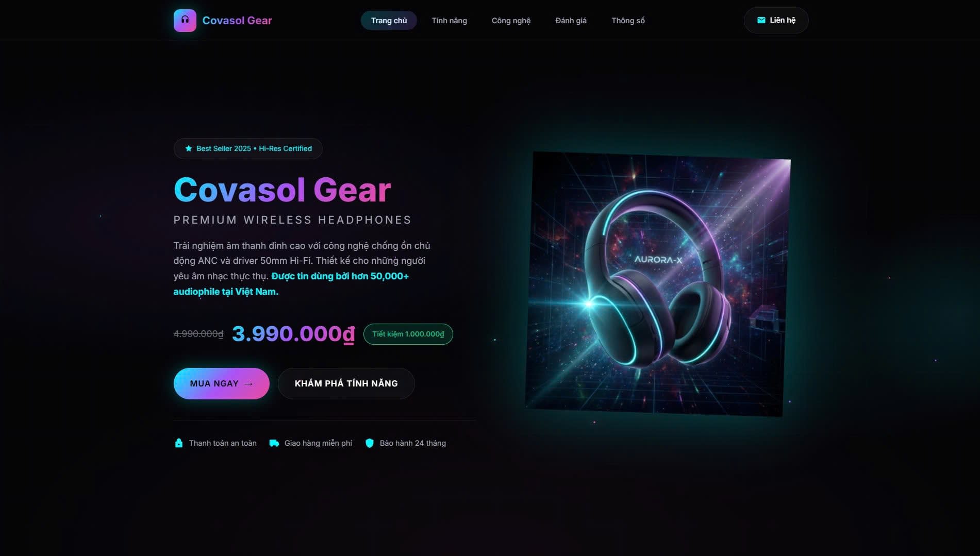
Task: Click the shield icon beside Bảo hành 24 tháng
Action: click(370, 443)
